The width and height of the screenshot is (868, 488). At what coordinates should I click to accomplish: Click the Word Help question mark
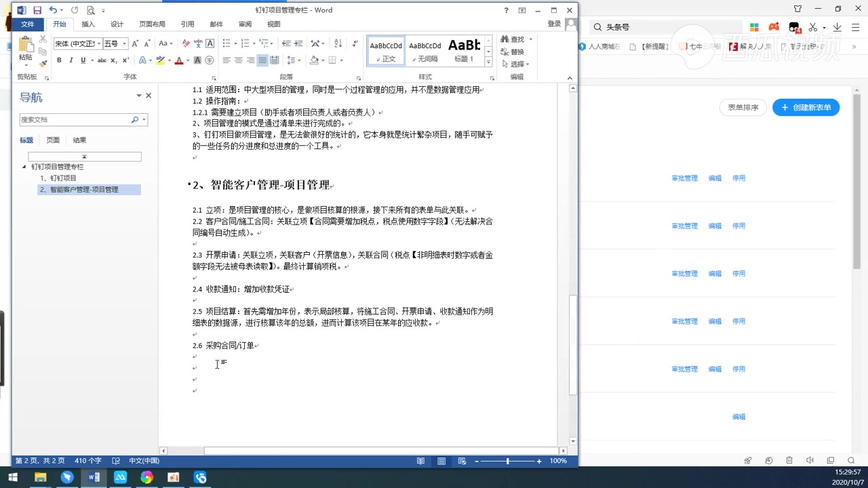[506, 10]
